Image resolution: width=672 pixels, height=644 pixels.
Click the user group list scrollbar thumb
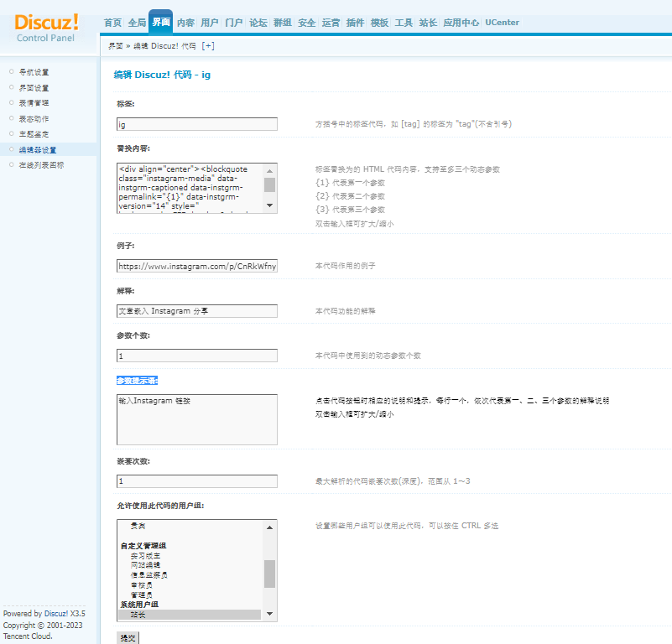tap(269, 574)
